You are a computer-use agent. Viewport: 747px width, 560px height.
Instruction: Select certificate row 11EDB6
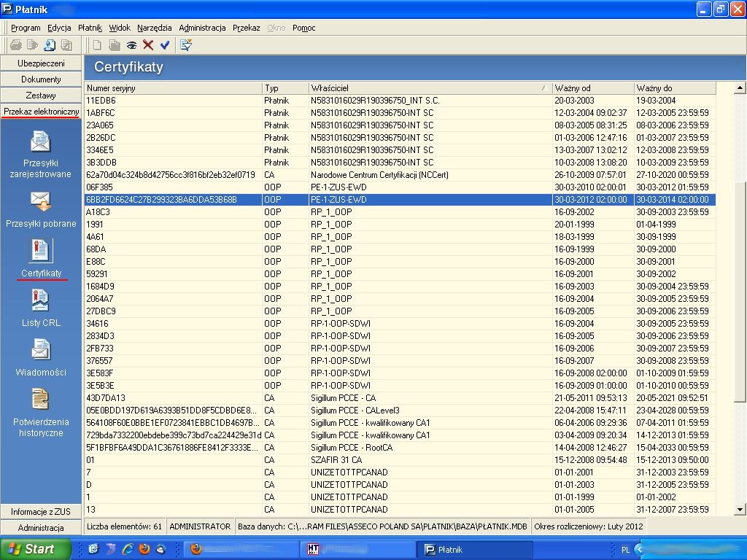click(x=400, y=101)
